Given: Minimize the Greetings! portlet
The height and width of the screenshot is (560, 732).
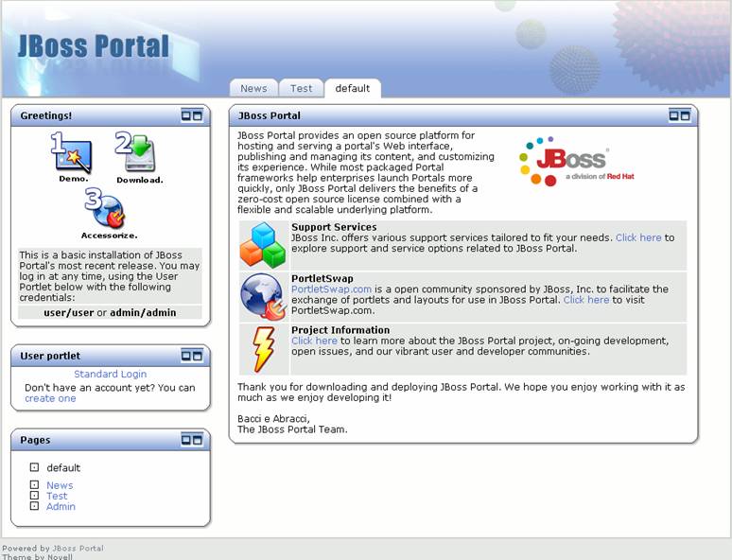Looking at the screenshot, I should [x=186, y=115].
